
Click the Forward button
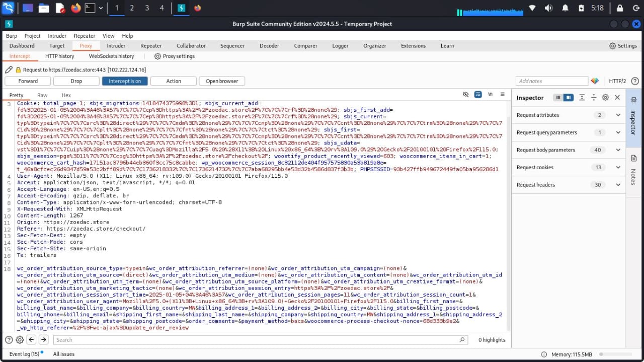(28, 81)
